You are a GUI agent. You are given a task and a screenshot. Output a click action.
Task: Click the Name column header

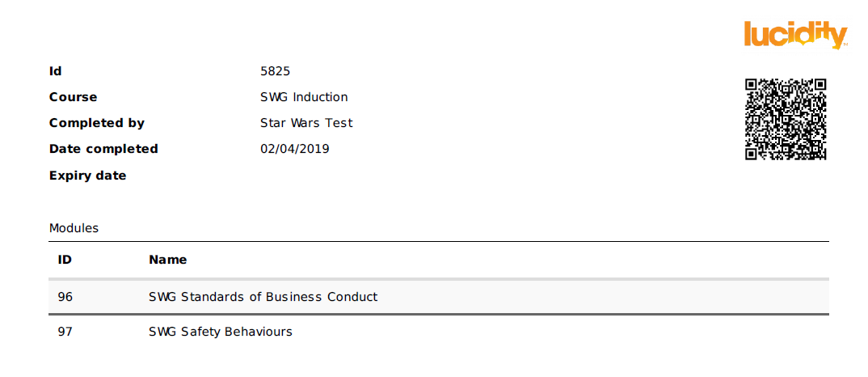click(168, 260)
